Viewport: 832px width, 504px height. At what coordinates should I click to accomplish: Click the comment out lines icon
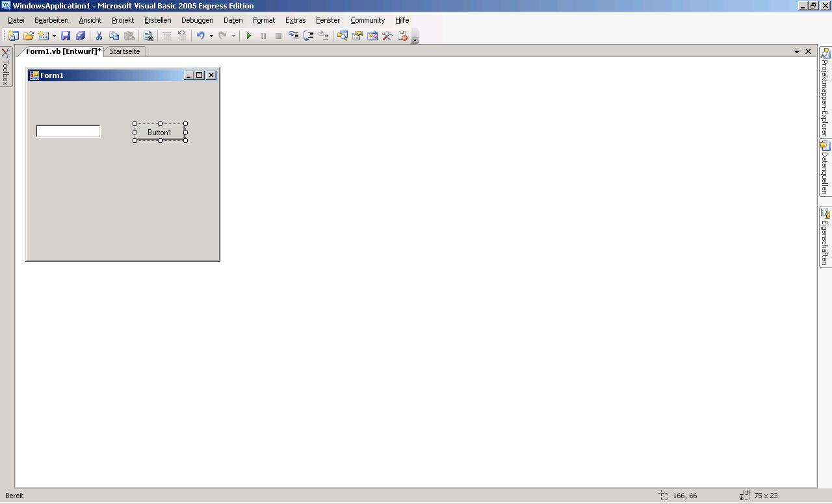(167, 36)
